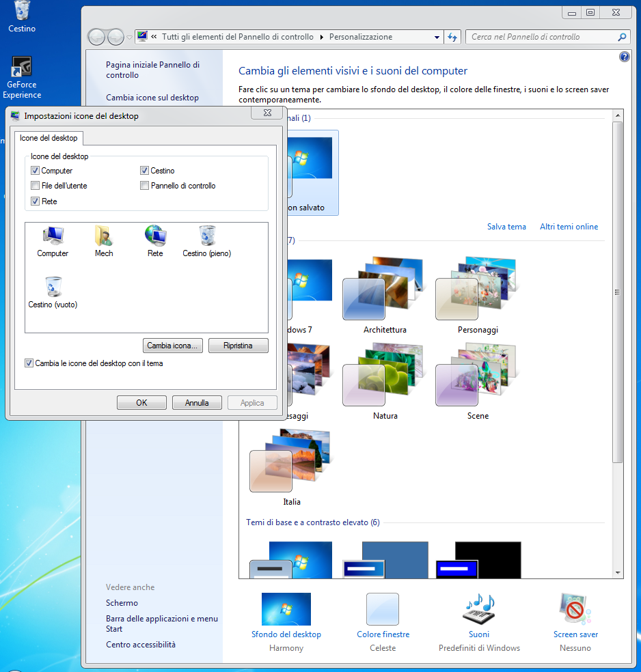Select the Computer icon in the icon list
Image resolution: width=641 pixels, height=672 pixels.
click(53, 236)
